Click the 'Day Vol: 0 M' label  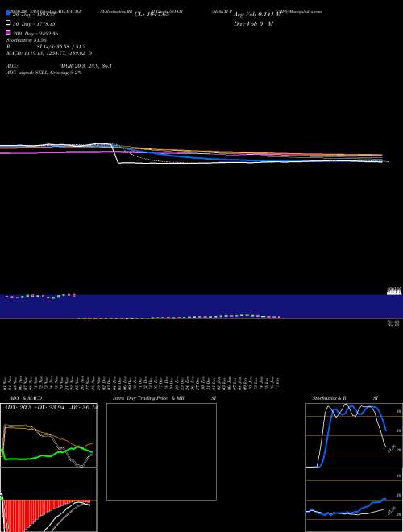click(x=253, y=24)
